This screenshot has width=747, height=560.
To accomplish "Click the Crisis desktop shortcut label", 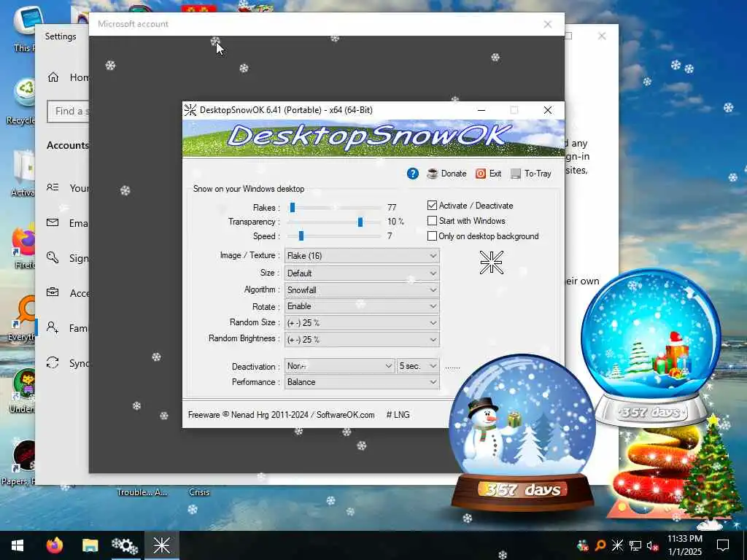I will pos(199,492).
